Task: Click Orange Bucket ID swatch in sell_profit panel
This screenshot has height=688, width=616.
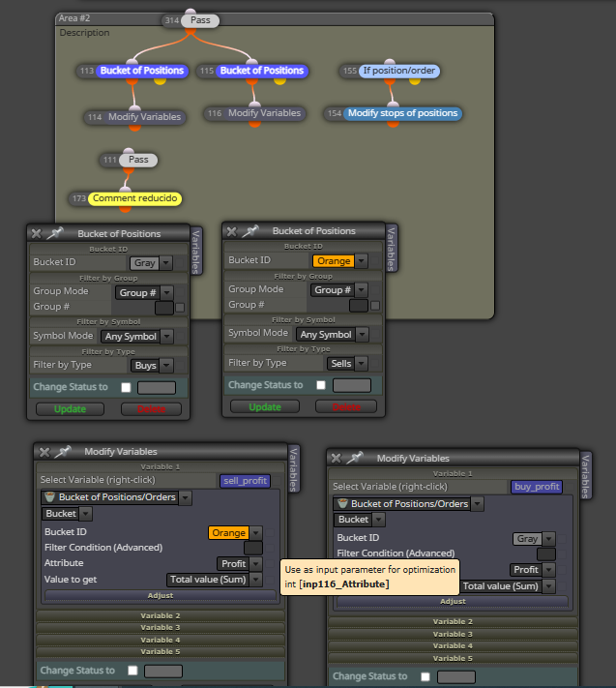Action: (228, 532)
